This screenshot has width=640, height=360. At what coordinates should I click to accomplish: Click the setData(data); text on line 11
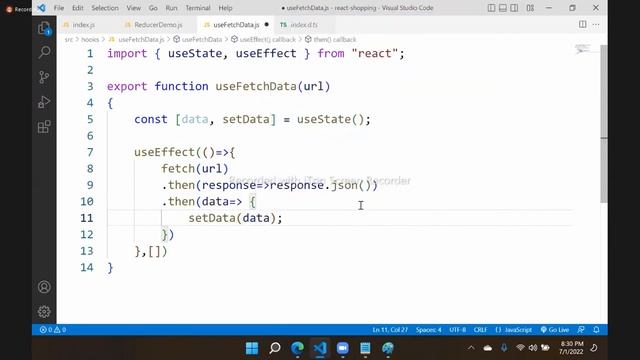coord(236,218)
